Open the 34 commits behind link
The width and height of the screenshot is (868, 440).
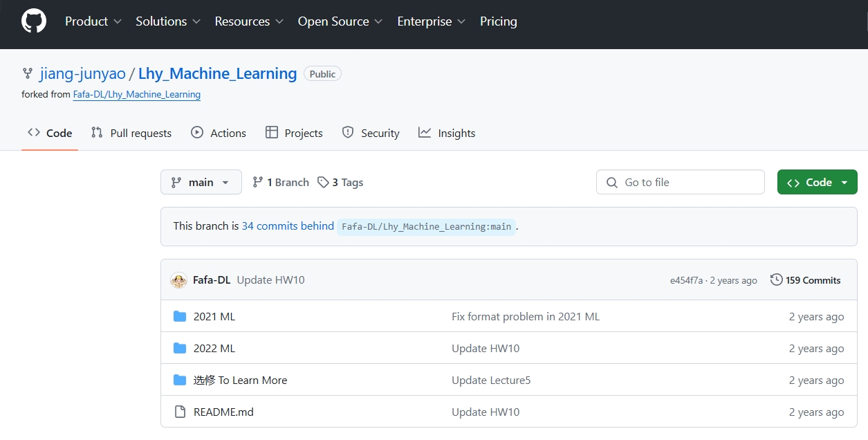click(x=288, y=226)
